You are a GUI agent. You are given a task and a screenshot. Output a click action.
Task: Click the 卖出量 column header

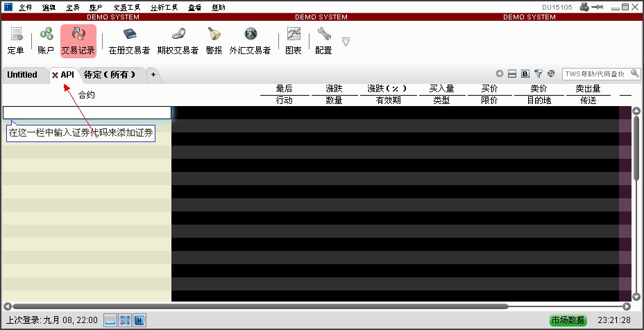point(588,89)
